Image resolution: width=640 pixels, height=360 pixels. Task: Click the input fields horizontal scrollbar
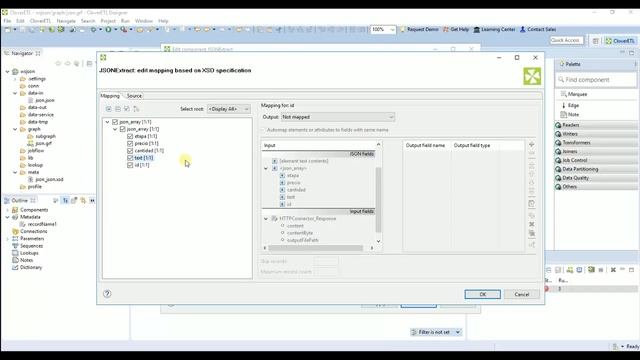(315, 248)
